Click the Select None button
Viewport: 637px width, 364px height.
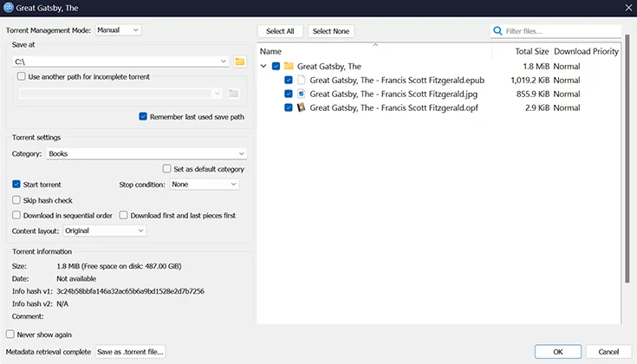pos(331,31)
